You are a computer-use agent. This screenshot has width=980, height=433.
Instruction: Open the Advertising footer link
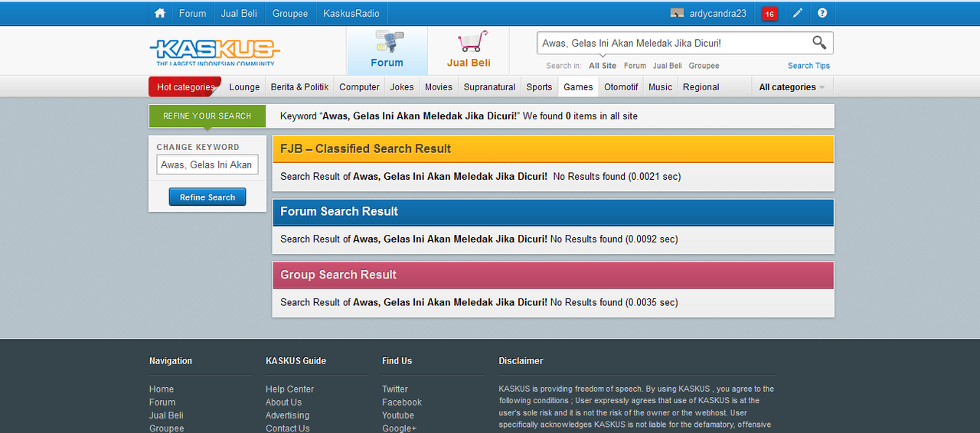287,415
